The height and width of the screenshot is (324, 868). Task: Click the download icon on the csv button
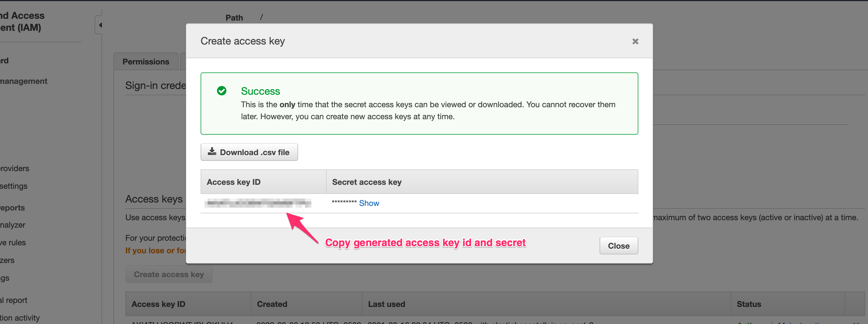(212, 151)
